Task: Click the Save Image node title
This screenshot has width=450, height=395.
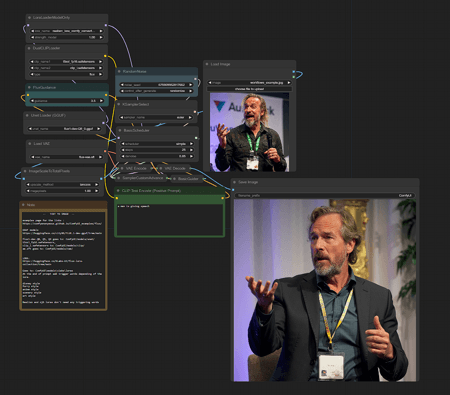Action: 248,182
